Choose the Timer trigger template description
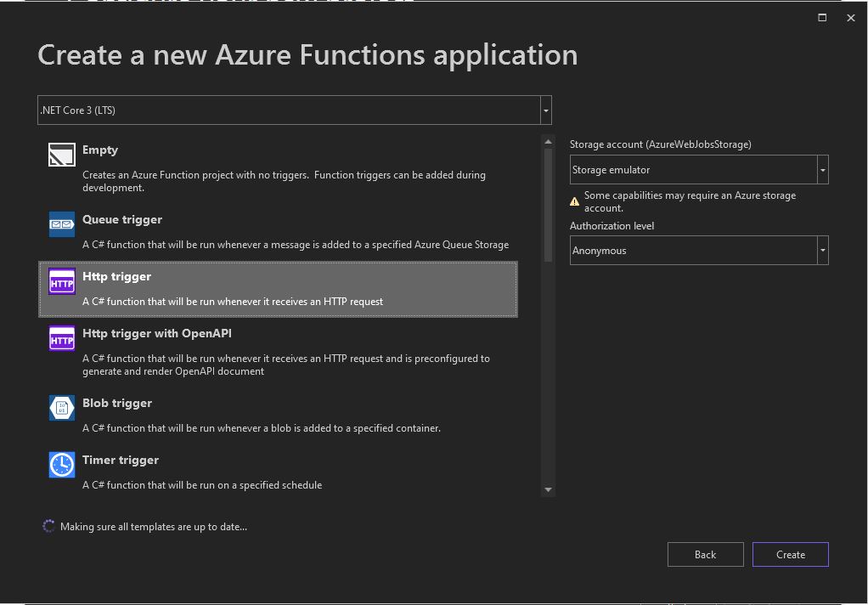 [202, 485]
